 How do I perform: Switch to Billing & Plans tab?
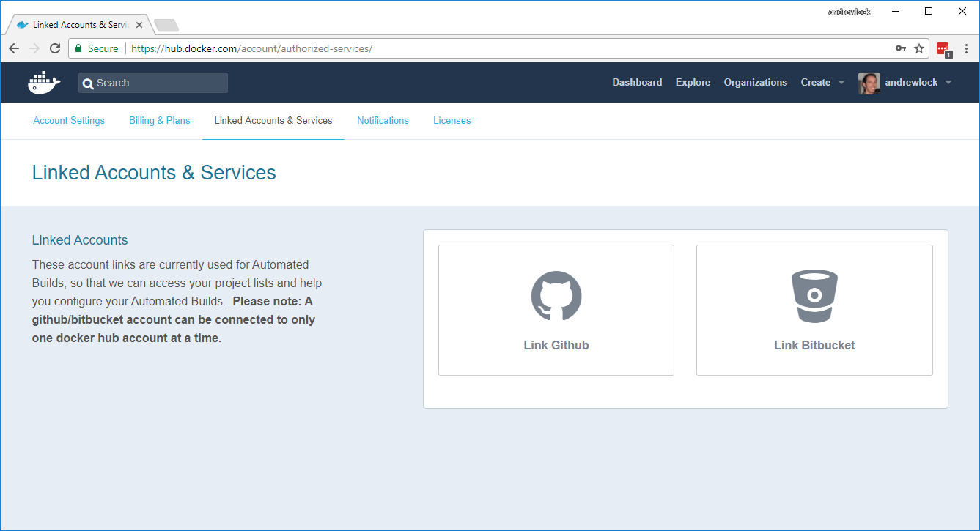point(160,121)
